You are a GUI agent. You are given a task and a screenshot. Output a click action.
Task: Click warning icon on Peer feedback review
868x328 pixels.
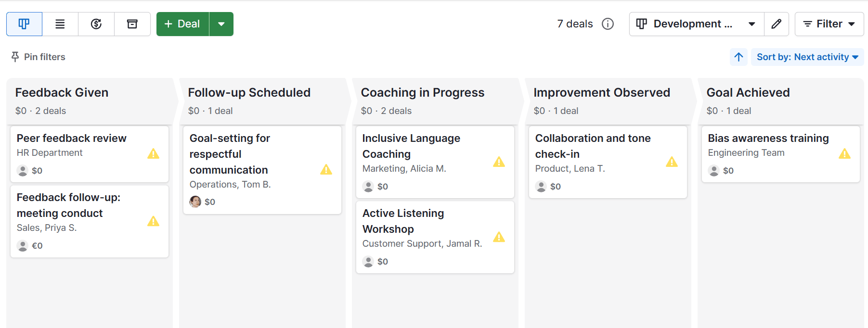tap(153, 154)
